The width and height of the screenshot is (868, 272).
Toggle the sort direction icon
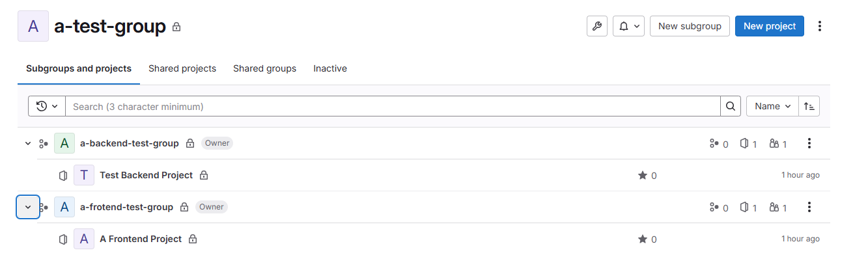click(x=809, y=106)
